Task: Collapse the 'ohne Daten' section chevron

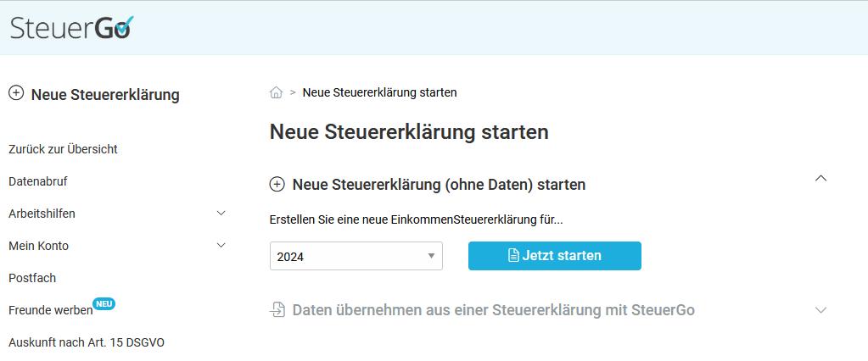Action: coord(820,178)
